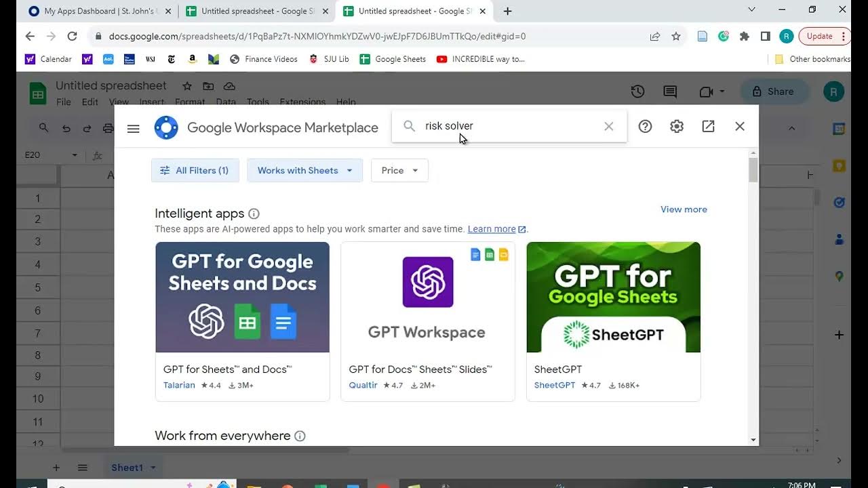Open the Name box dropdown for E20
Viewport: 868px width, 488px height.
(x=75, y=155)
